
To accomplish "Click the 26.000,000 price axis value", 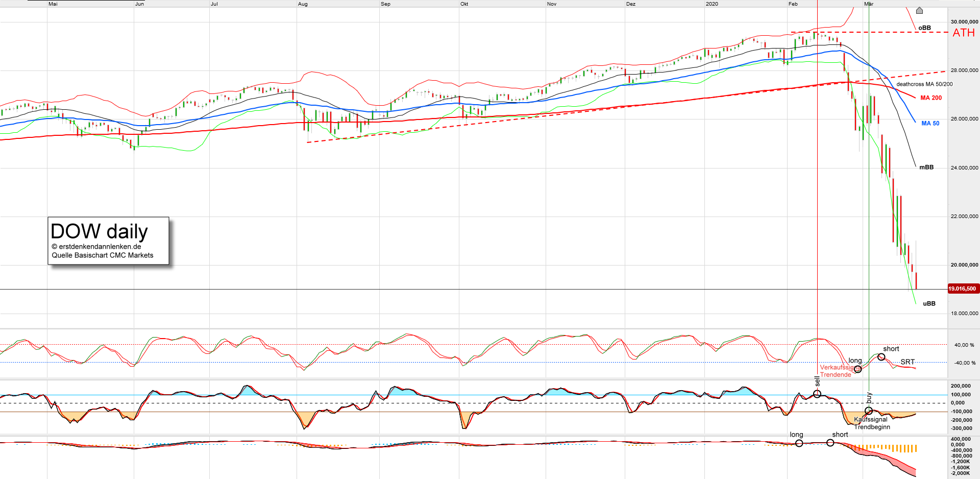I will click(964, 119).
